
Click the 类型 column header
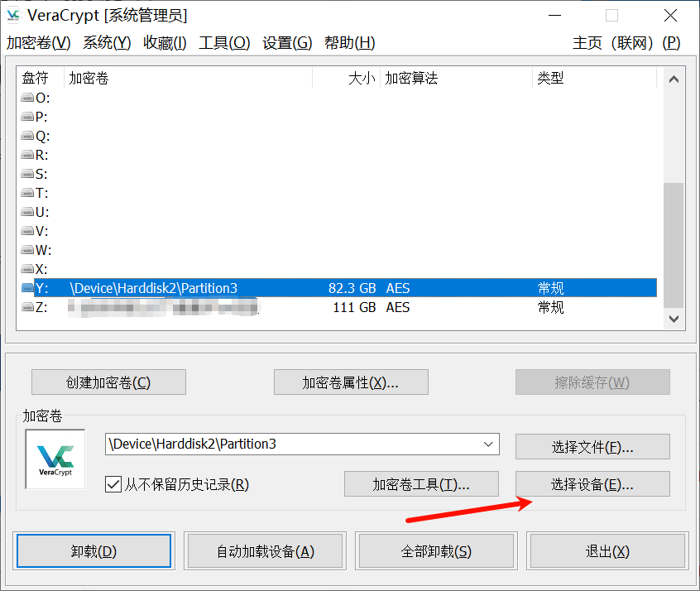point(595,78)
